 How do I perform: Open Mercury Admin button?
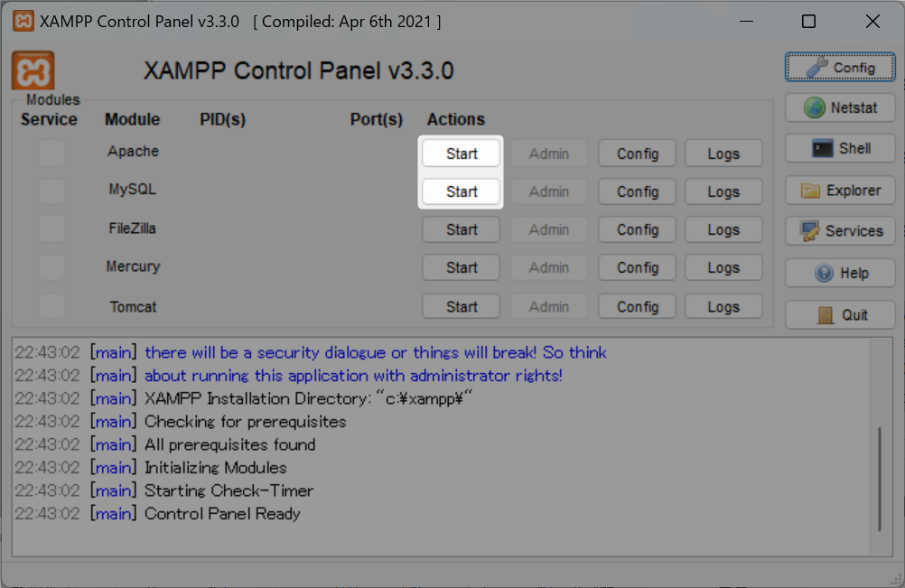(549, 267)
